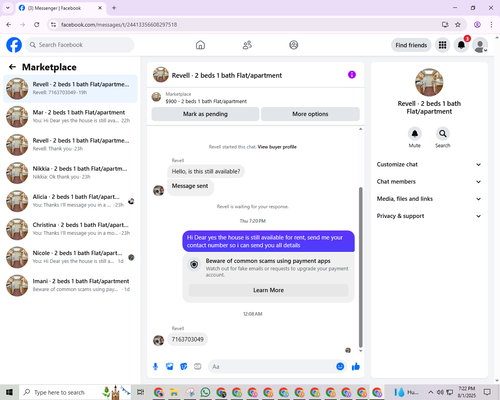The image size is (500, 400).
Task: Choose a sticker from the composer
Action: pyautogui.click(x=184, y=367)
